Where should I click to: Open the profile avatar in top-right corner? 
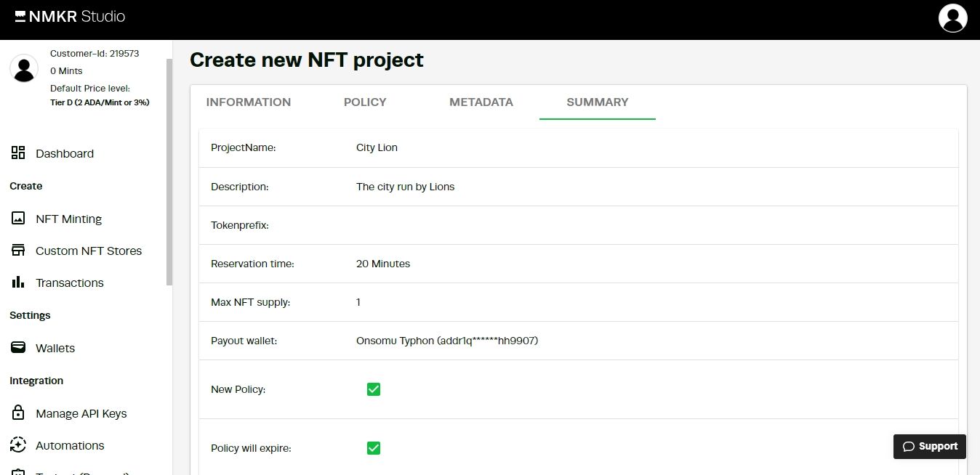952,19
